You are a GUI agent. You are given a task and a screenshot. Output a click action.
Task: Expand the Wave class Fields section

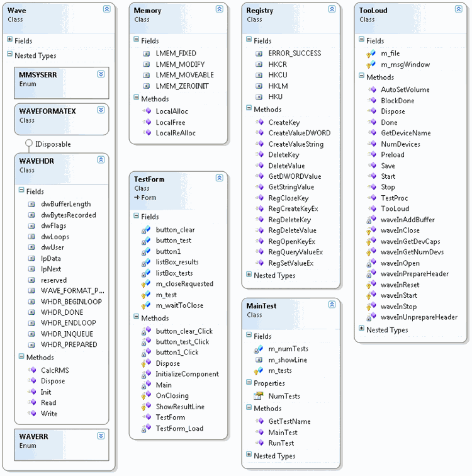(9, 39)
